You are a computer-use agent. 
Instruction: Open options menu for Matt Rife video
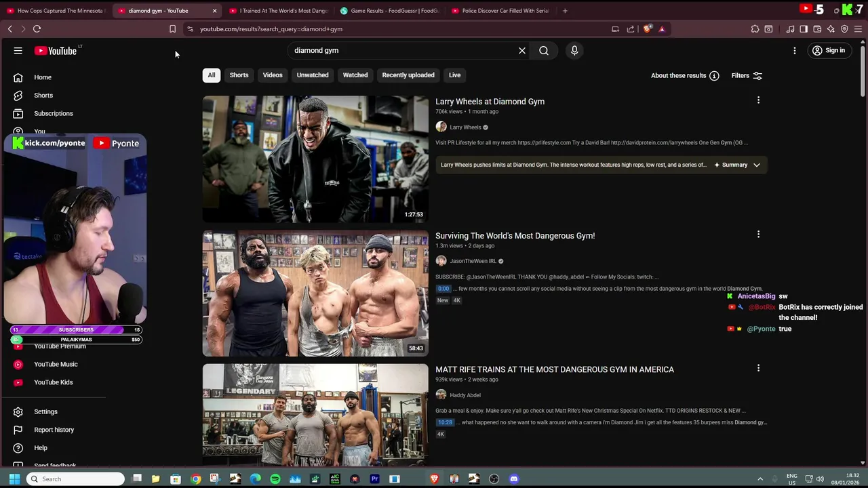coord(758,368)
